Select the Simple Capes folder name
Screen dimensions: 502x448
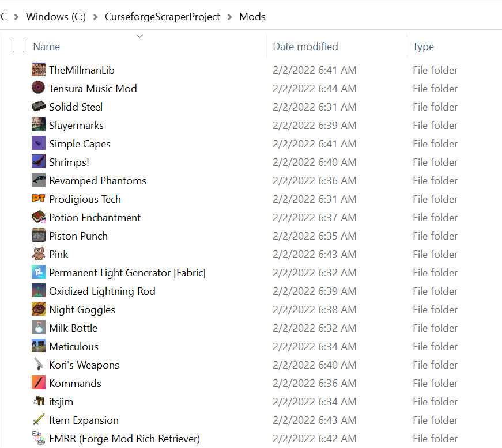click(80, 144)
